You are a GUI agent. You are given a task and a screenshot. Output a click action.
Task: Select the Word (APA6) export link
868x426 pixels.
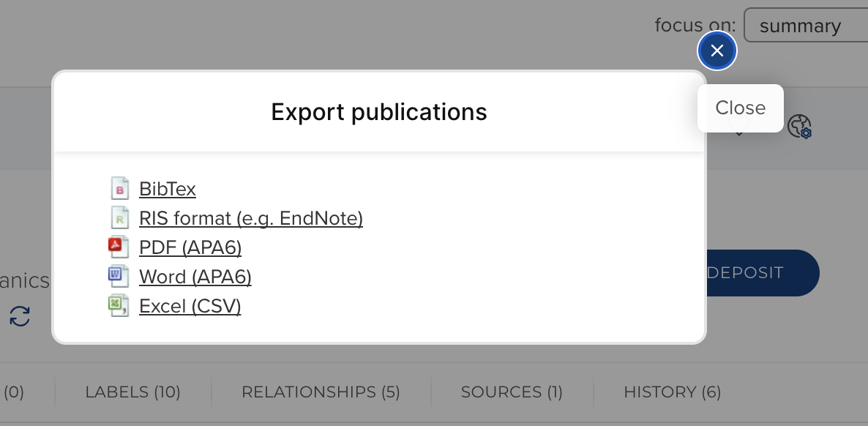point(195,277)
